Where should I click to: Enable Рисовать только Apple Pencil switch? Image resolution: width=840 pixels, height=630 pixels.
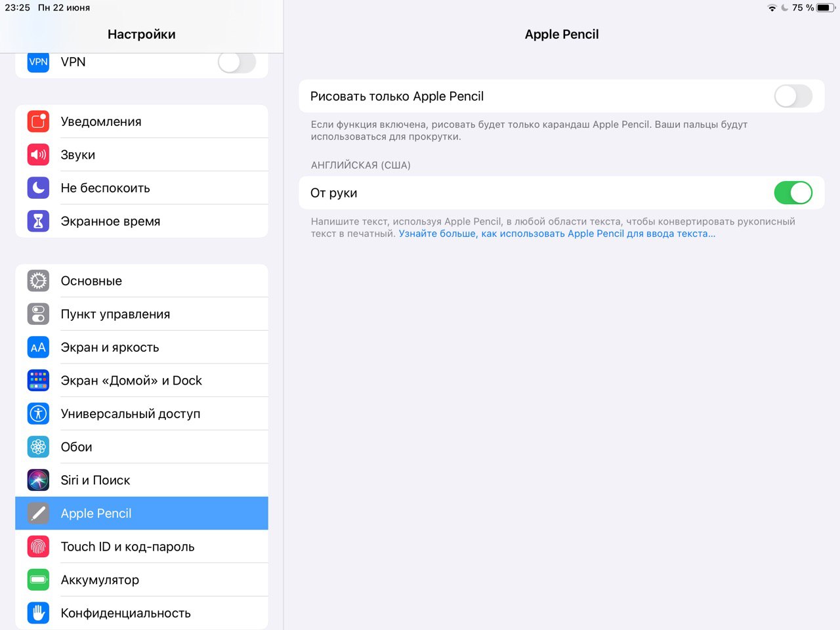(x=793, y=96)
